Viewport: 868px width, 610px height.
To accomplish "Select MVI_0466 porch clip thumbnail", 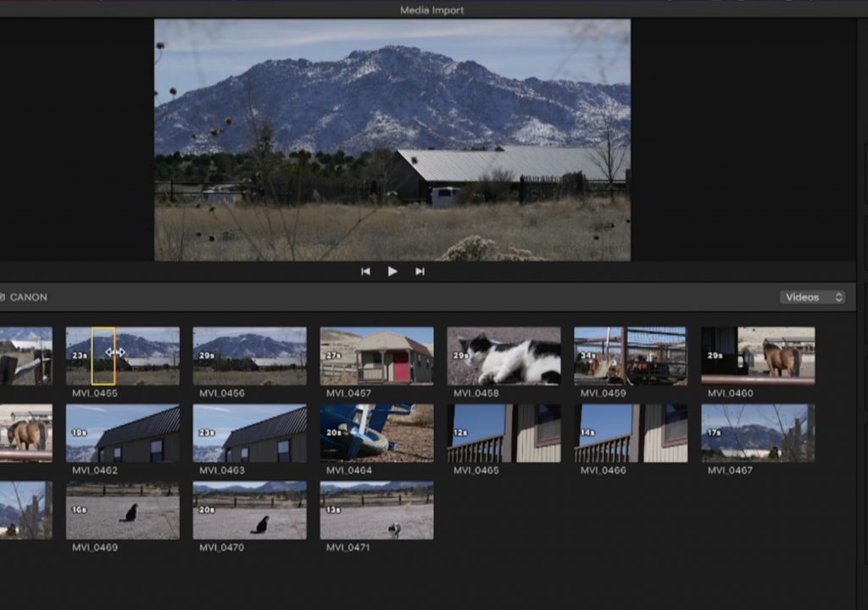I will point(631,433).
